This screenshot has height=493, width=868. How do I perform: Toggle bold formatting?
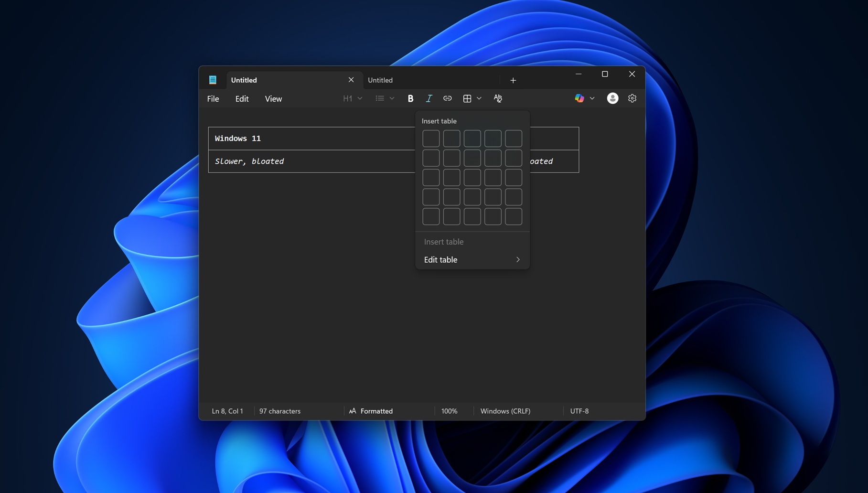[x=410, y=98]
